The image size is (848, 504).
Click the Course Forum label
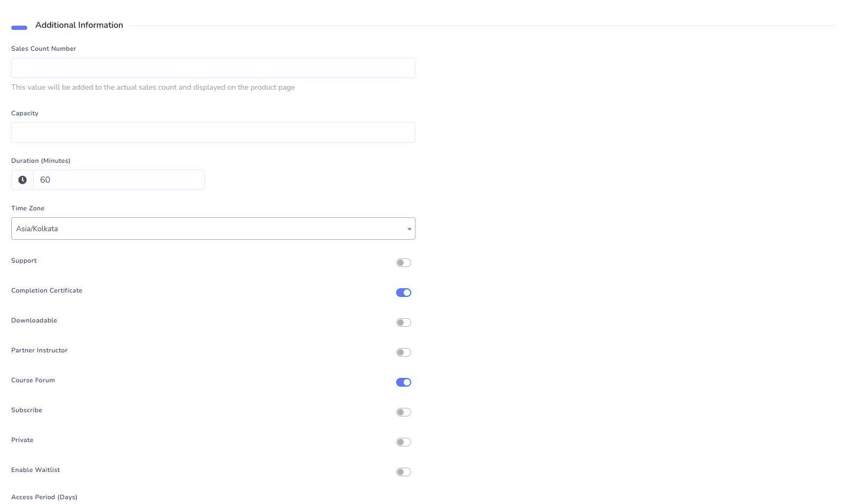[33, 380]
